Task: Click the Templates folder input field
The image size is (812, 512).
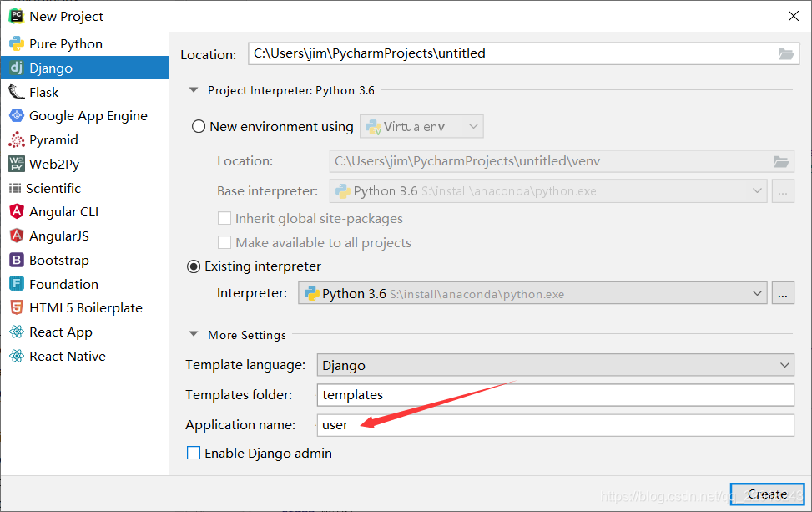Action: tap(555, 395)
